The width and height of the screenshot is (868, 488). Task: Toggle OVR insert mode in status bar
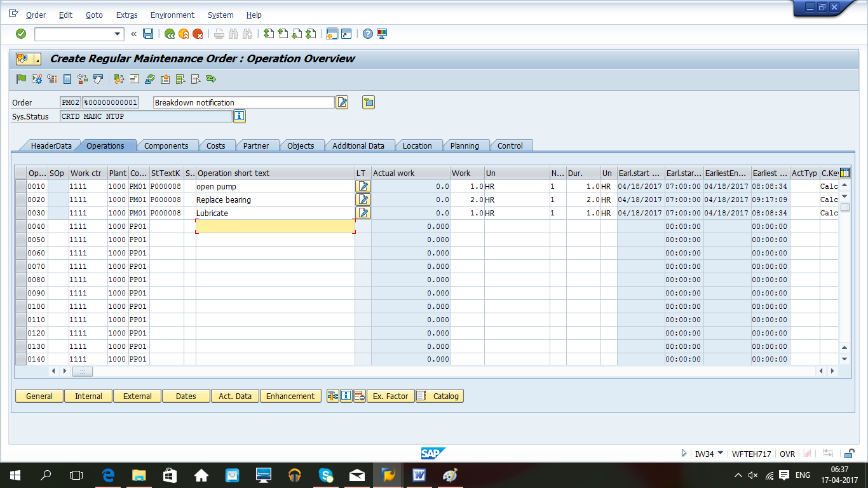pyautogui.click(x=787, y=454)
